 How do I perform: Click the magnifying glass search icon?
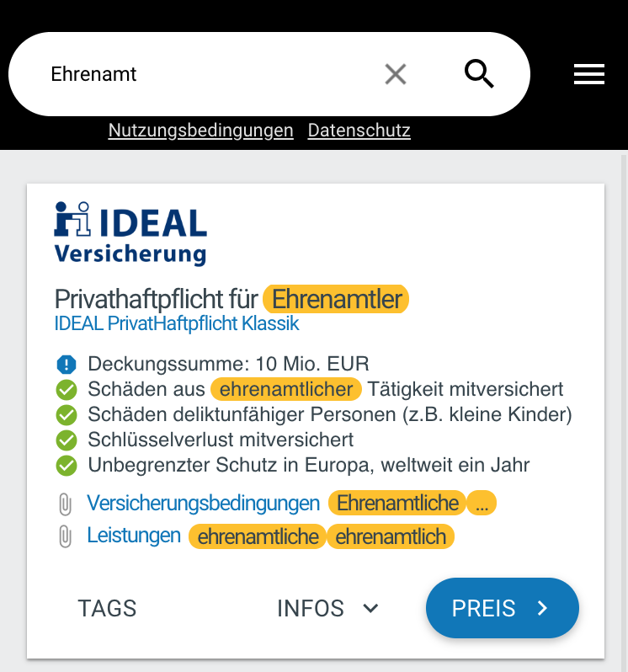479,74
